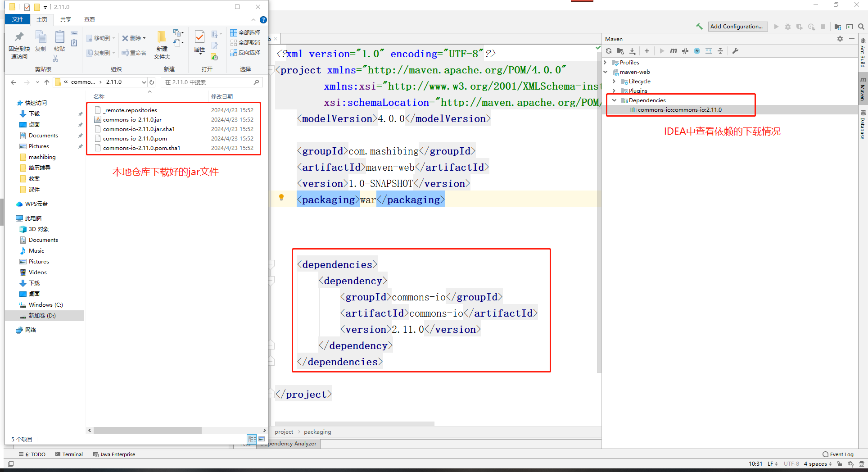Expand the Lifecycle node in Maven tree

point(614,82)
